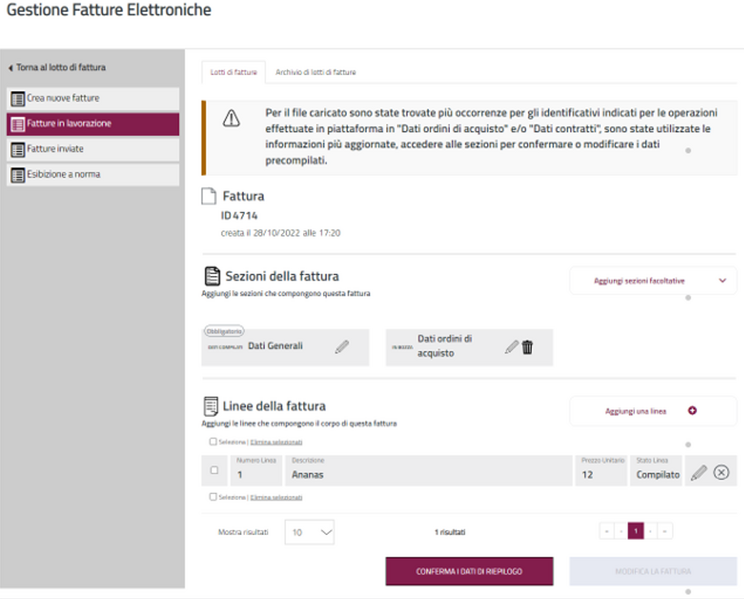Edit the Dati Generali section pencil icon
744x599 pixels.
[342, 346]
